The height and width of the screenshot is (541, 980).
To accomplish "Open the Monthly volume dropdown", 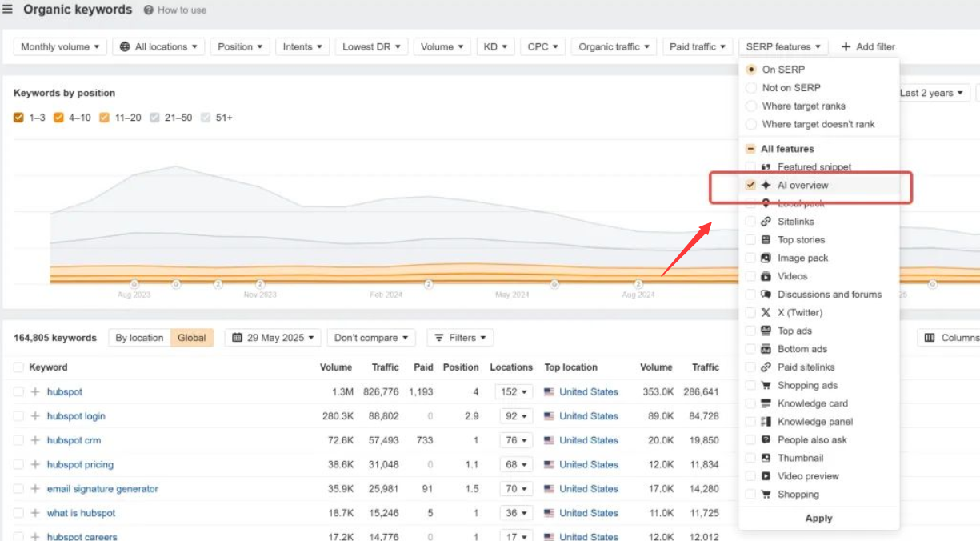I will point(61,46).
